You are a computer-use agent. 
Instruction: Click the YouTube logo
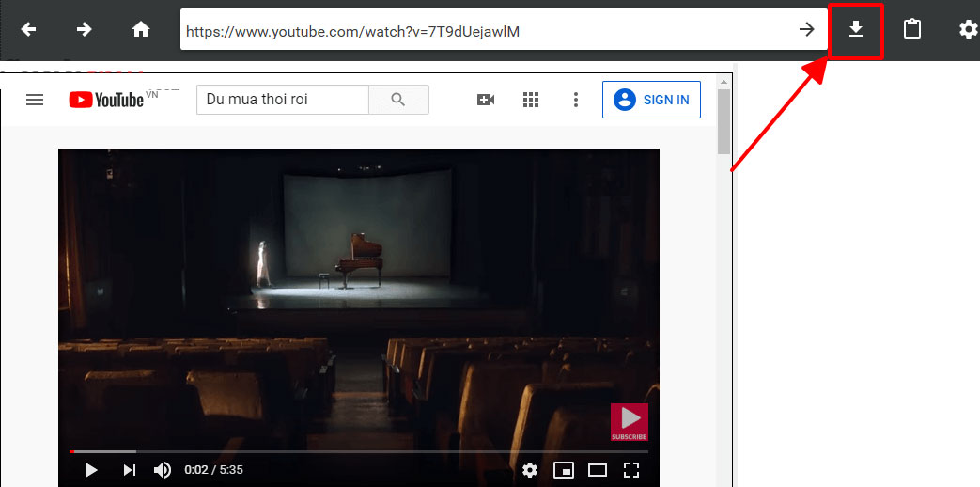(106, 100)
